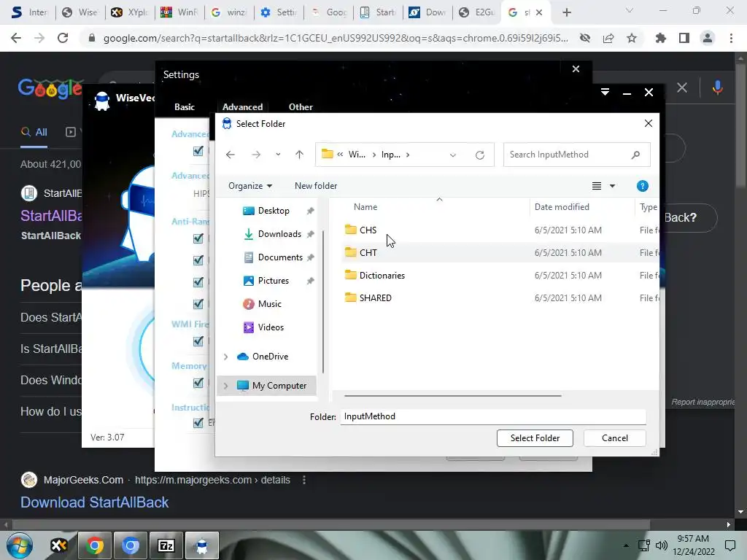Screen dimensions: 747x560
Task: Open dialog help question mark
Action: (x=642, y=186)
